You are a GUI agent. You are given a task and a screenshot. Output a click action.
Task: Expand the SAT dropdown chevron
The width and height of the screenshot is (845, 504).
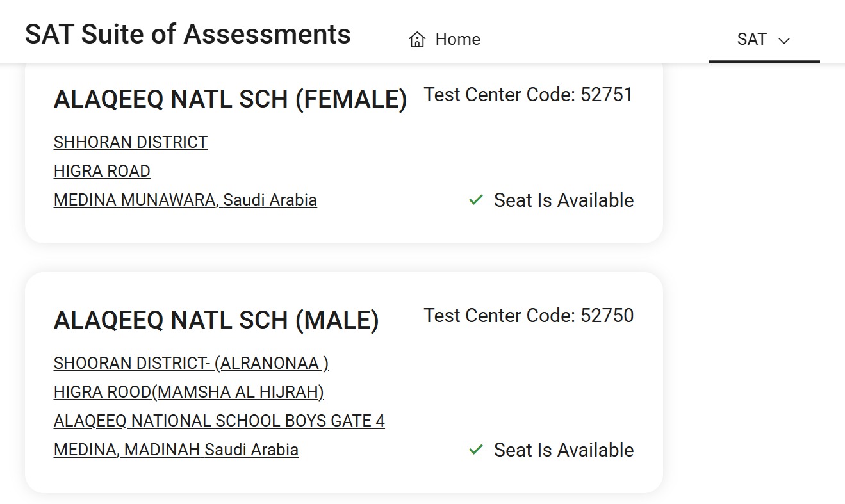(x=784, y=40)
